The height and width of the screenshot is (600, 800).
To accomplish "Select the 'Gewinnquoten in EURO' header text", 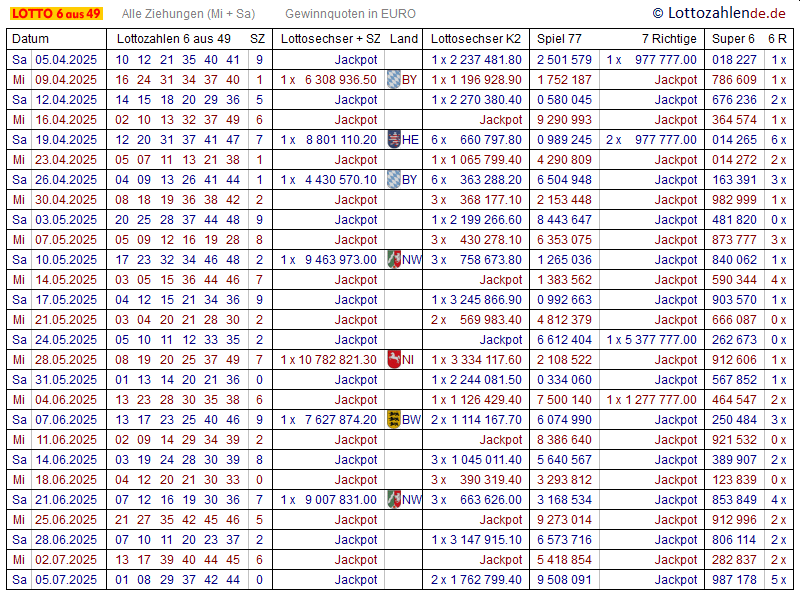I will 350,14.
